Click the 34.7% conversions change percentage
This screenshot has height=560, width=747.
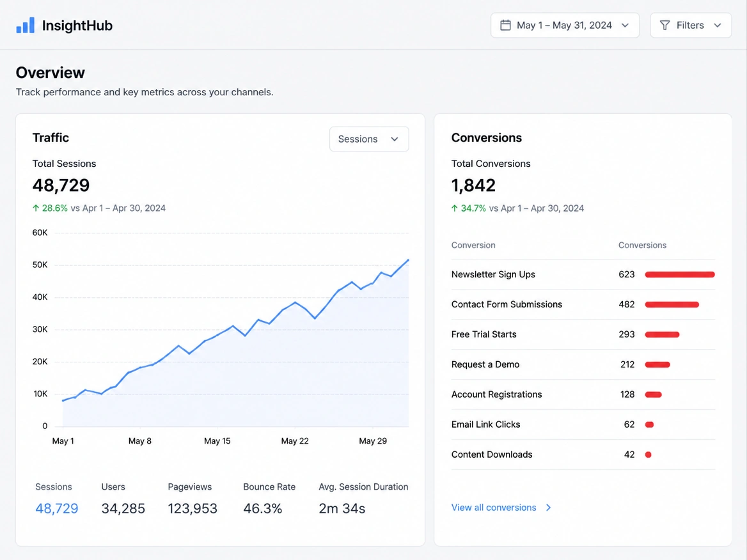[x=473, y=208]
